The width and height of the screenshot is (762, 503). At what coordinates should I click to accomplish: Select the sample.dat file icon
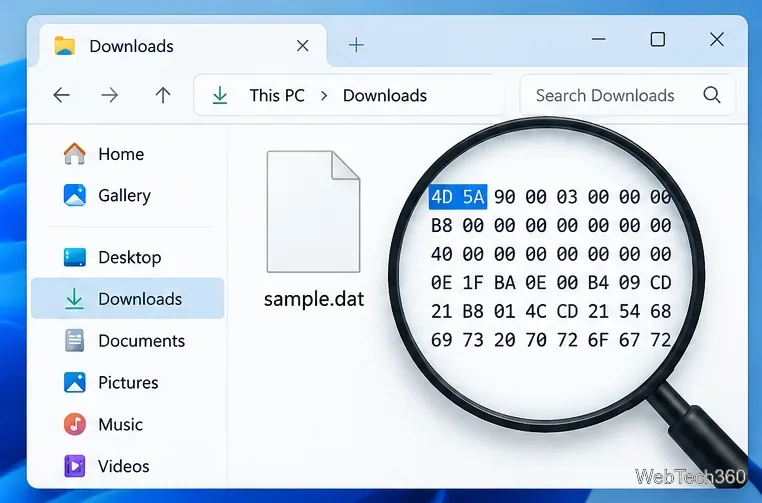click(x=313, y=211)
